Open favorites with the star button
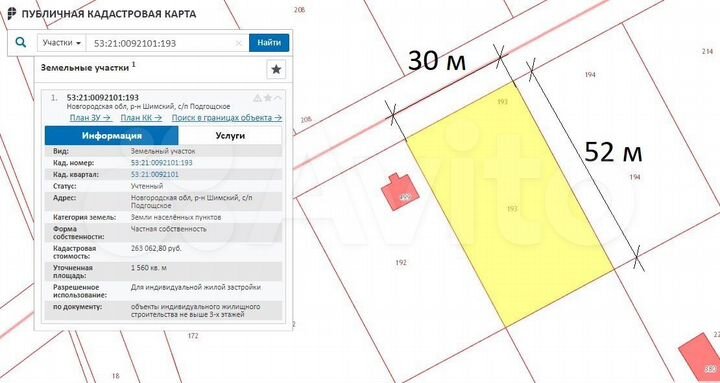Image resolution: width=720 pixels, height=383 pixels. tap(276, 69)
